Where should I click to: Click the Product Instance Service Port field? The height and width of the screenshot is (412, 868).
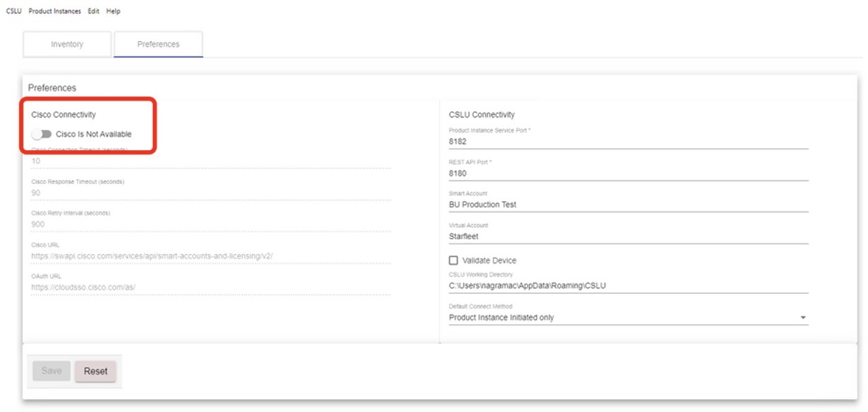click(628, 142)
